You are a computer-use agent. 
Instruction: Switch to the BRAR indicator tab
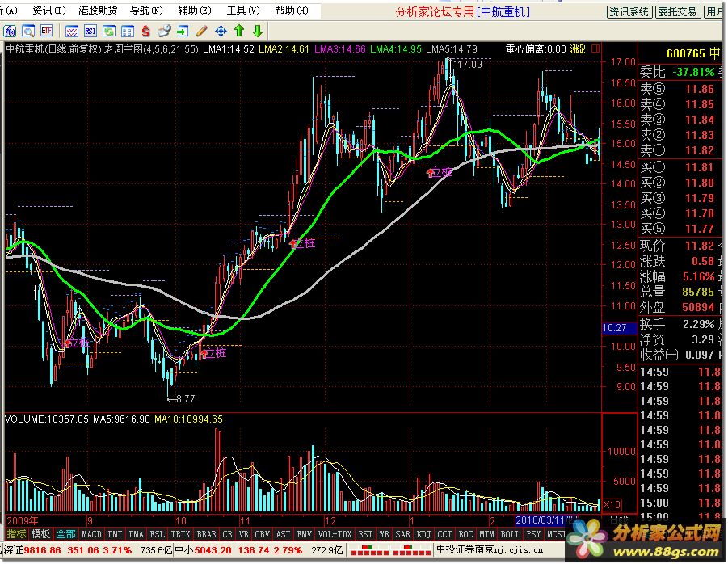(x=207, y=534)
